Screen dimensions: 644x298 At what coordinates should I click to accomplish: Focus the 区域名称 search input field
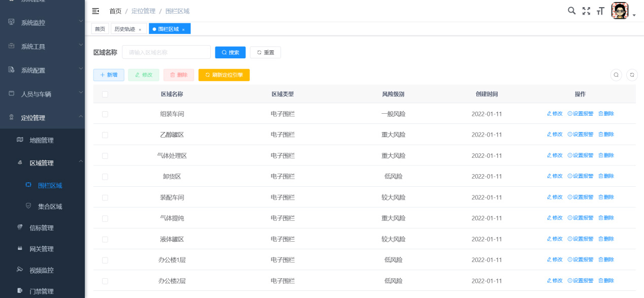166,52
